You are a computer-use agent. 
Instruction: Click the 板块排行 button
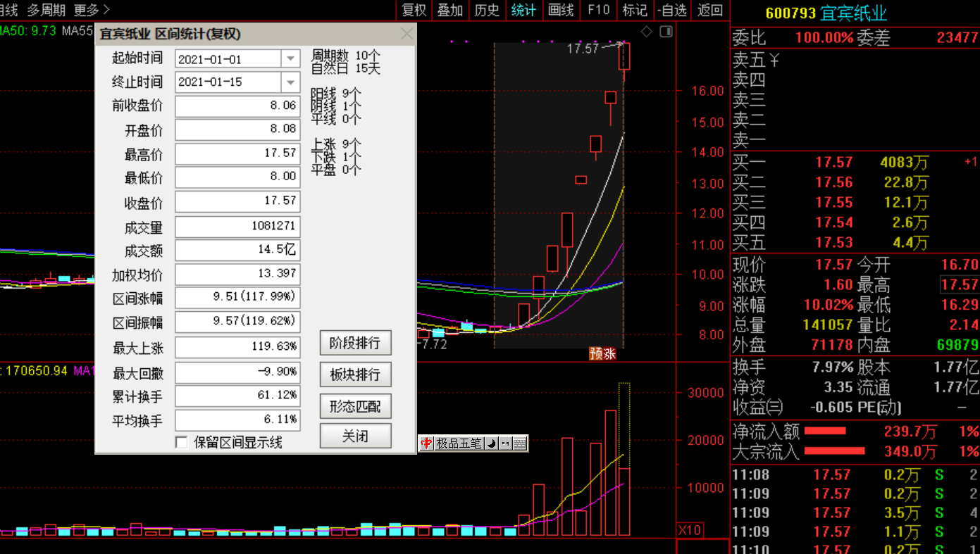(x=355, y=374)
